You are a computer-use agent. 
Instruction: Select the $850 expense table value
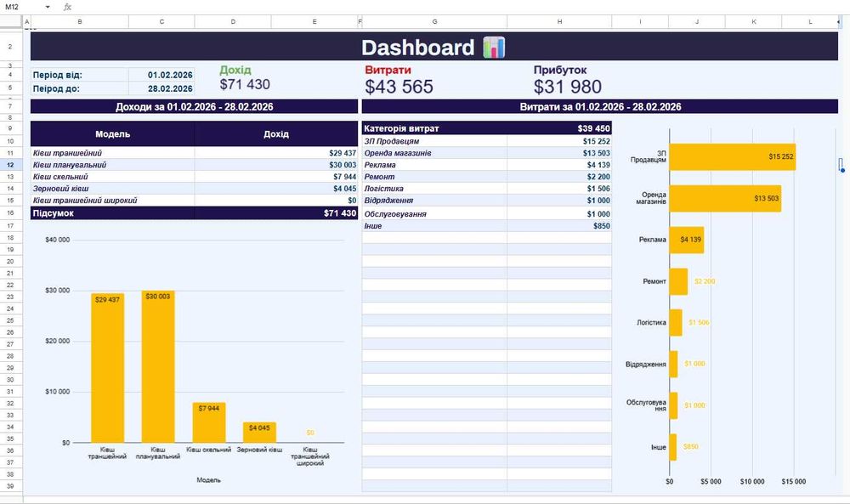click(x=559, y=226)
